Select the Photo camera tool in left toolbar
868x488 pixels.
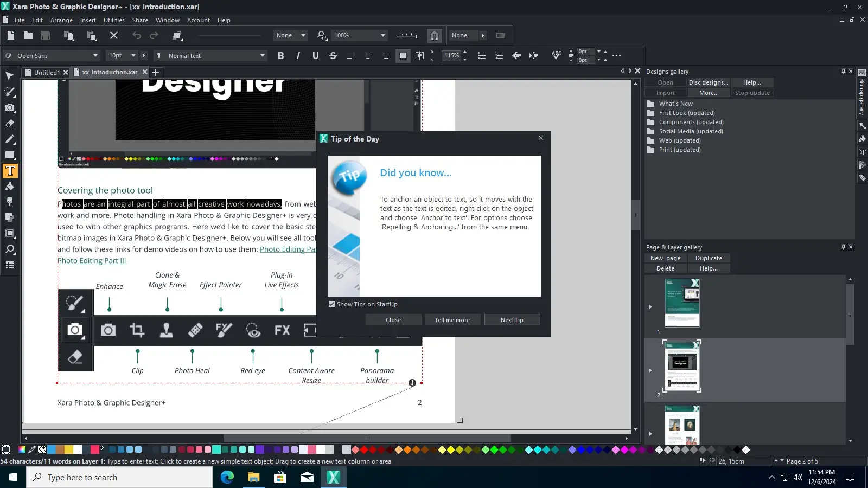point(9,107)
